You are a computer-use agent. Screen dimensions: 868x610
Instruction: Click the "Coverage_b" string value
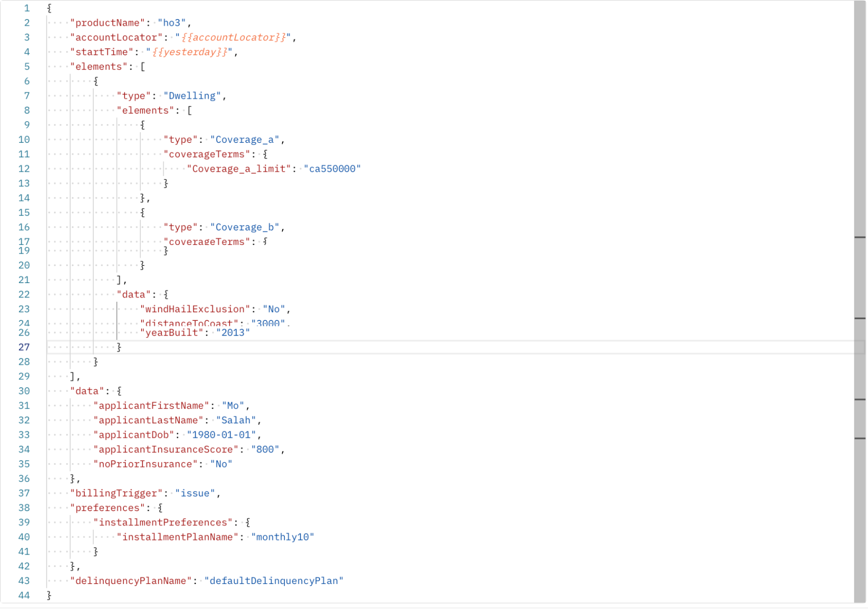244,228
